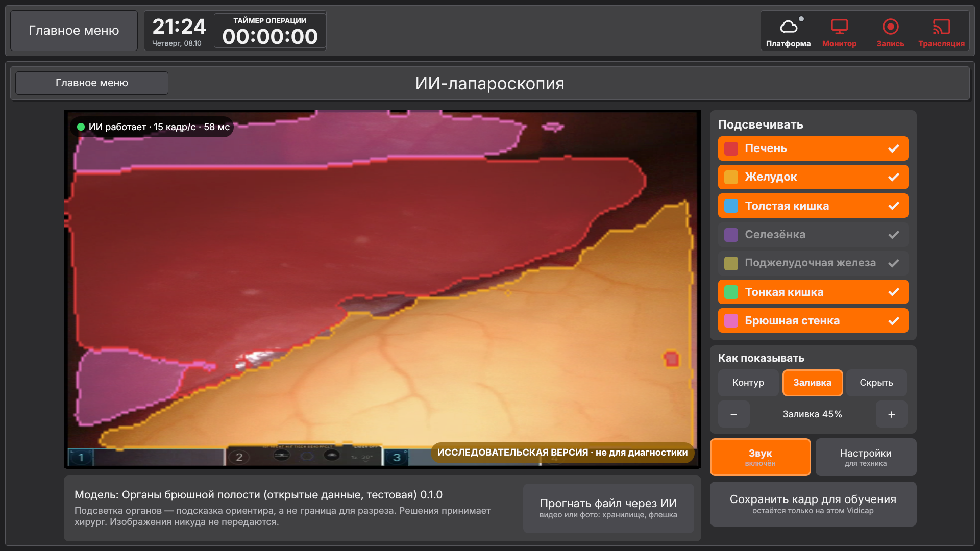Toggle Печень highlighting off
The height and width of the screenshot is (551, 980).
tap(813, 148)
